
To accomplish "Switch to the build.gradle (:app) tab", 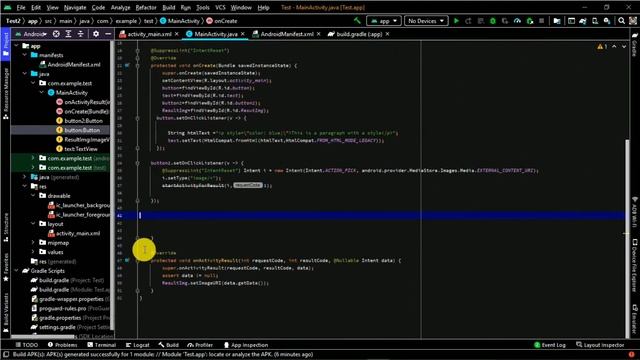I will [359, 34].
